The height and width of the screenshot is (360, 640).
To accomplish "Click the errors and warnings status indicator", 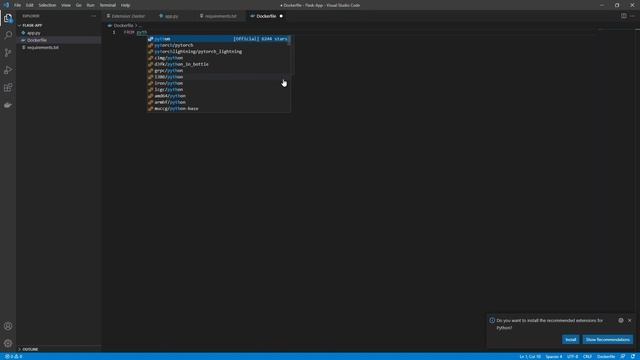I will click(13, 356).
